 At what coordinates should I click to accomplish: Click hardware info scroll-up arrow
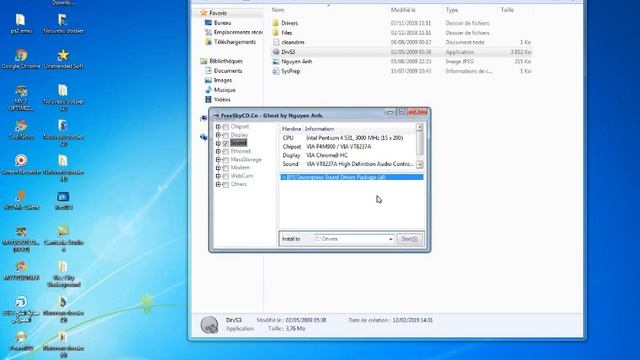(419, 127)
